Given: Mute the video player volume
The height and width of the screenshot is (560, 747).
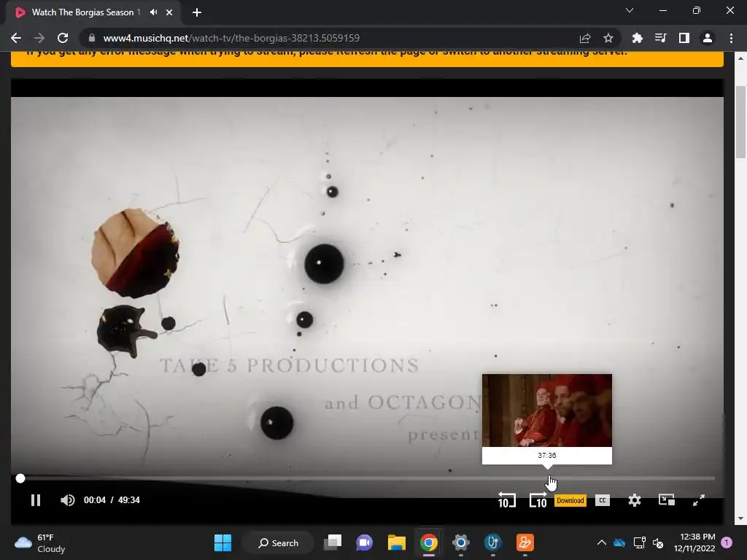Looking at the screenshot, I should [x=68, y=500].
